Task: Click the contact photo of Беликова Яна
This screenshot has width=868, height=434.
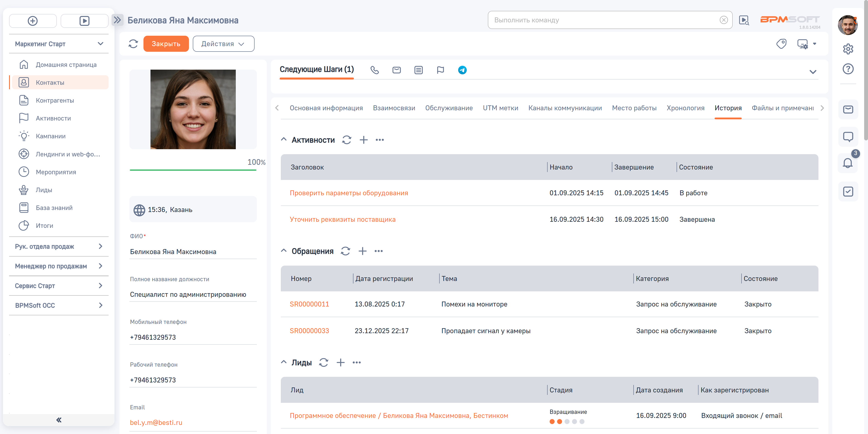Action: 193,109
